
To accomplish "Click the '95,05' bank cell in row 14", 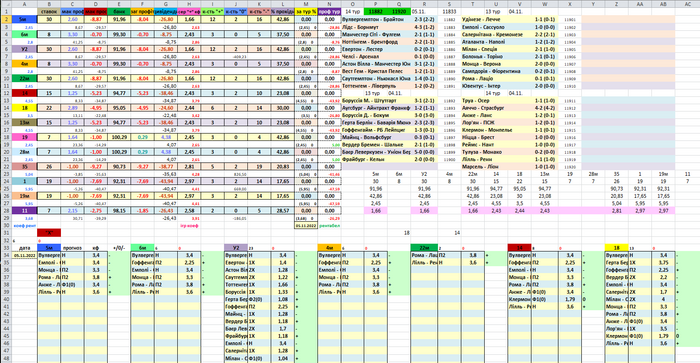I will pos(119,108).
